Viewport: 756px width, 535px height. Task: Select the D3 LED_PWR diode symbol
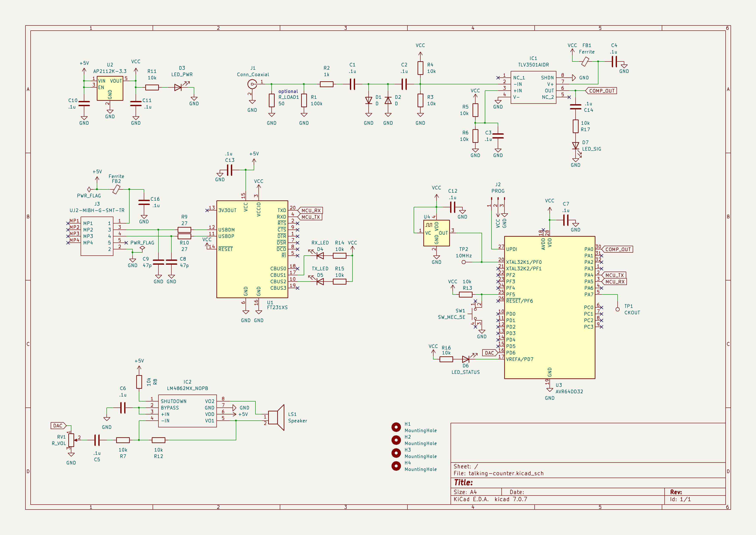(x=178, y=87)
